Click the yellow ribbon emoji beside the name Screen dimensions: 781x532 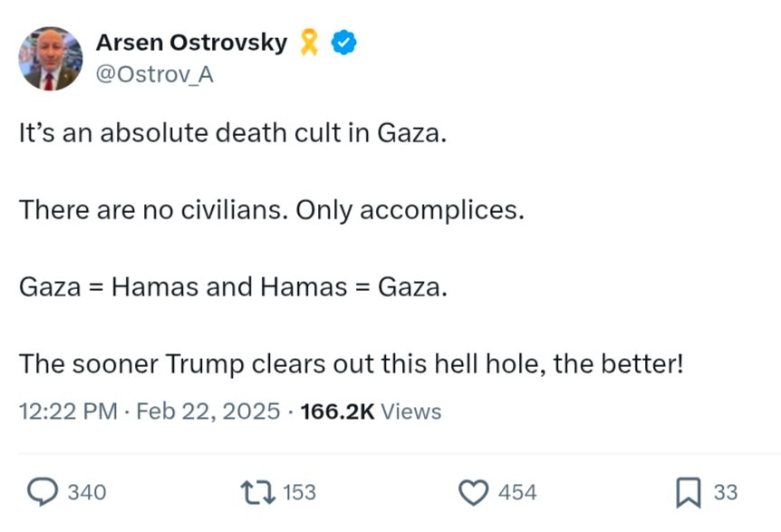[x=309, y=43]
